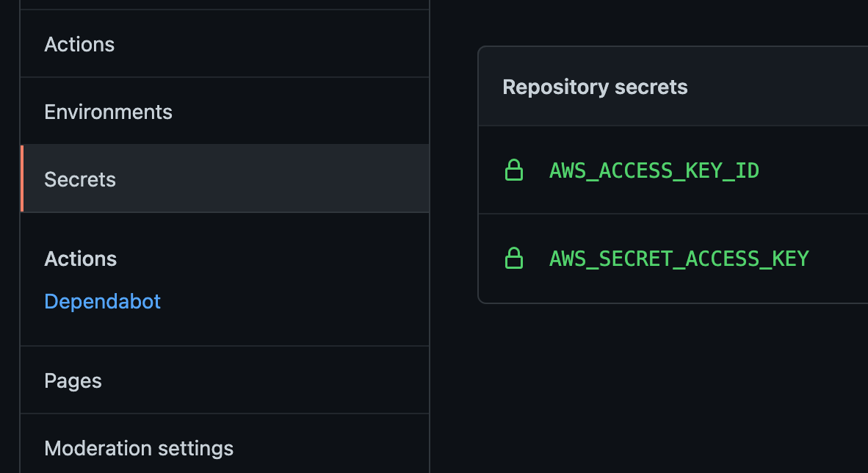Image resolution: width=868 pixels, height=473 pixels.
Task: Click the orange active marker beside Secrets
Action: 22,179
